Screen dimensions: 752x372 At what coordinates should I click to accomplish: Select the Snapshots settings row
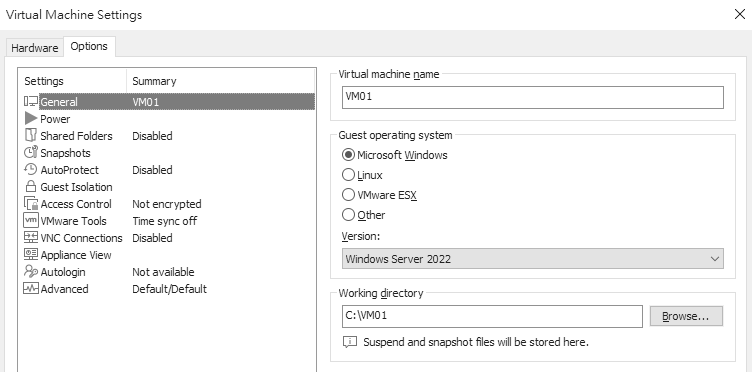tap(169, 152)
